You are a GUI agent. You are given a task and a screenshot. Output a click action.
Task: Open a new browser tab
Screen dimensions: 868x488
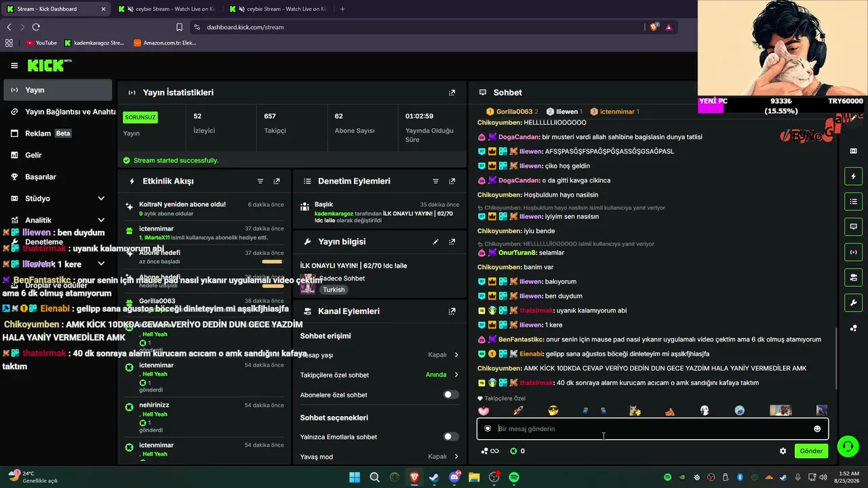pos(342,9)
